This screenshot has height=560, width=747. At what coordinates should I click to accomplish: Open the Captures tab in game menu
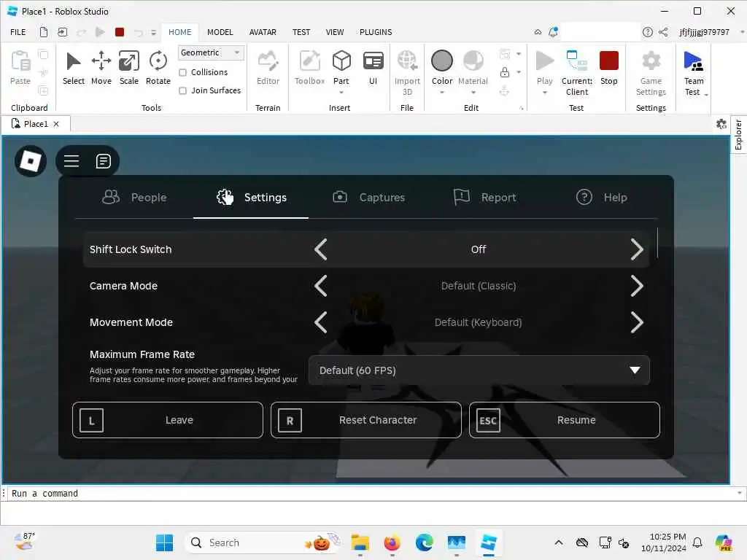coord(368,197)
